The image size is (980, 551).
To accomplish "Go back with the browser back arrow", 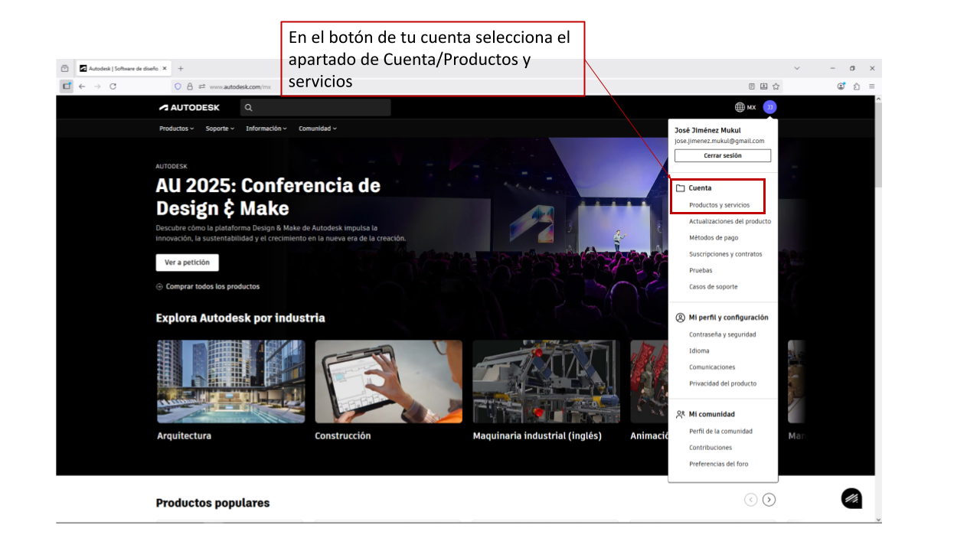I will point(82,86).
